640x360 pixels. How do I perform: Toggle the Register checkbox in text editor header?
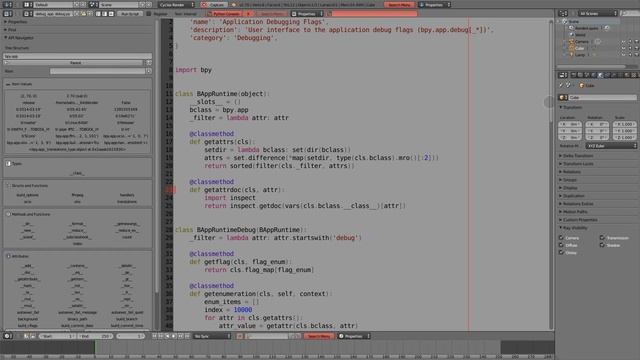click(149, 14)
